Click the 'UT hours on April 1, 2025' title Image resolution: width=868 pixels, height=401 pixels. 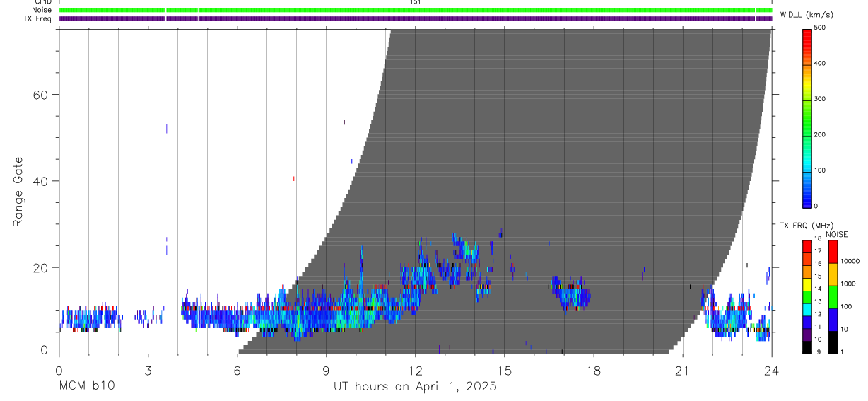point(416,387)
